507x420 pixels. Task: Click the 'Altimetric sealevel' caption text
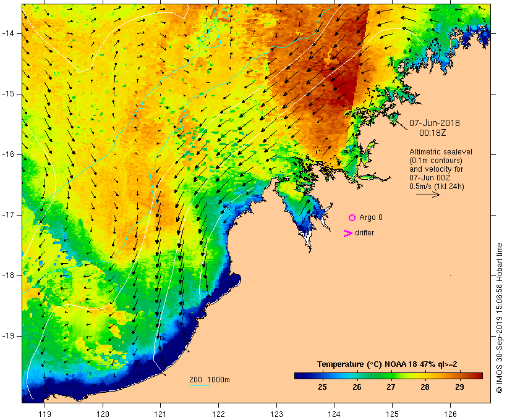coord(441,152)
